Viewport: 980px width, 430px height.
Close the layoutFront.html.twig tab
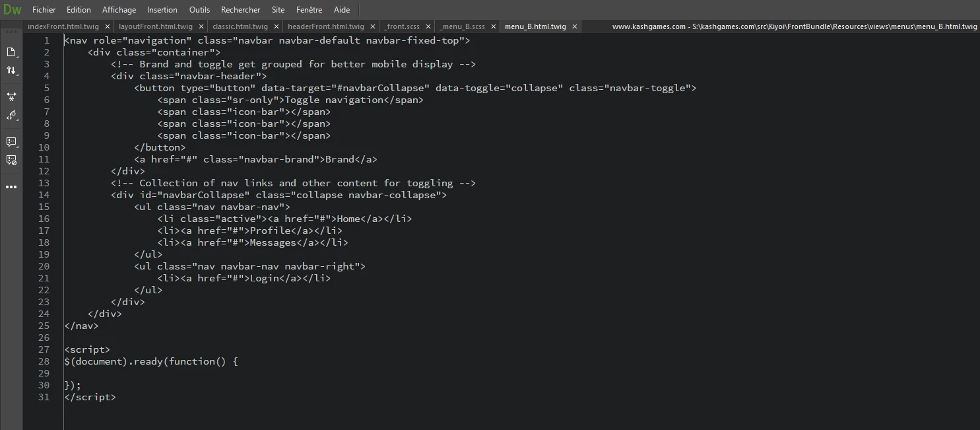coord(200,27)
